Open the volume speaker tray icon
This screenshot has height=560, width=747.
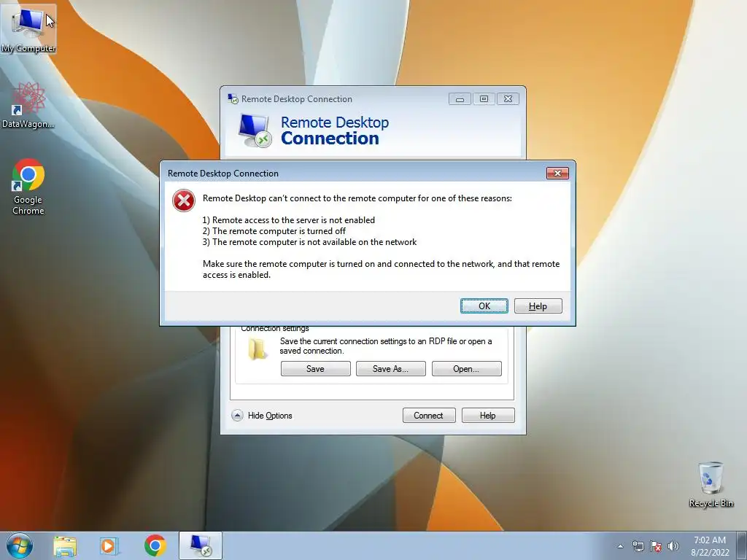(673, 546)
